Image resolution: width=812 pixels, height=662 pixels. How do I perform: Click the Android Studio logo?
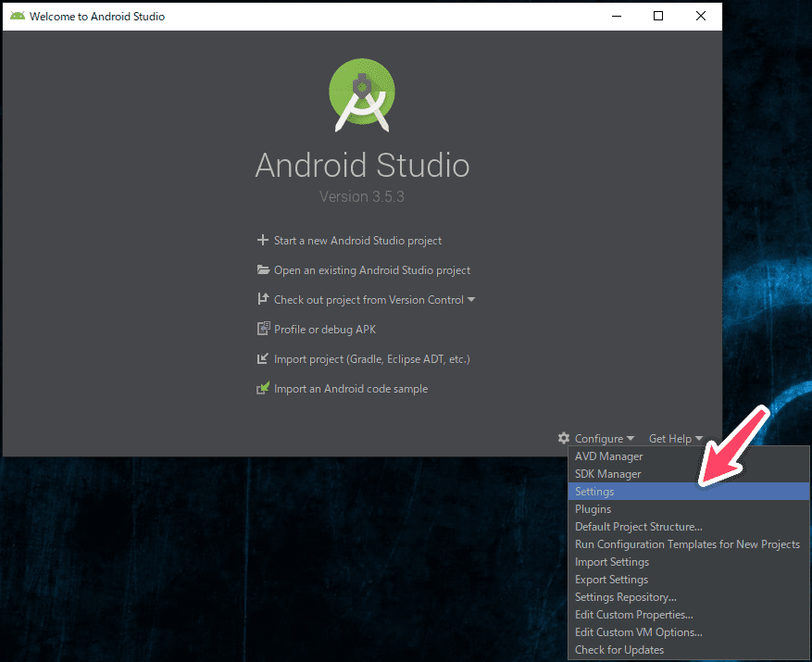362,95
